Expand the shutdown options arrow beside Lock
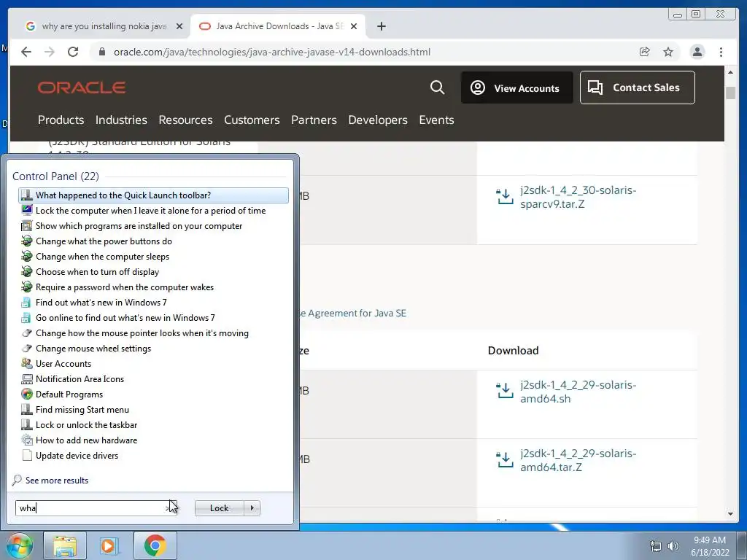This screenshot has height=560, width=747. (x=252, y=508)
